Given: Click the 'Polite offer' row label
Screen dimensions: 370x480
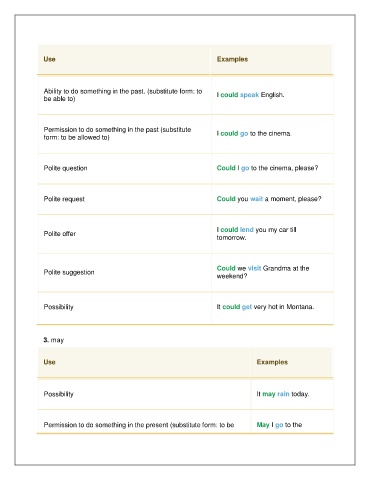Looking at the screenshot, I should coord(60,234).
